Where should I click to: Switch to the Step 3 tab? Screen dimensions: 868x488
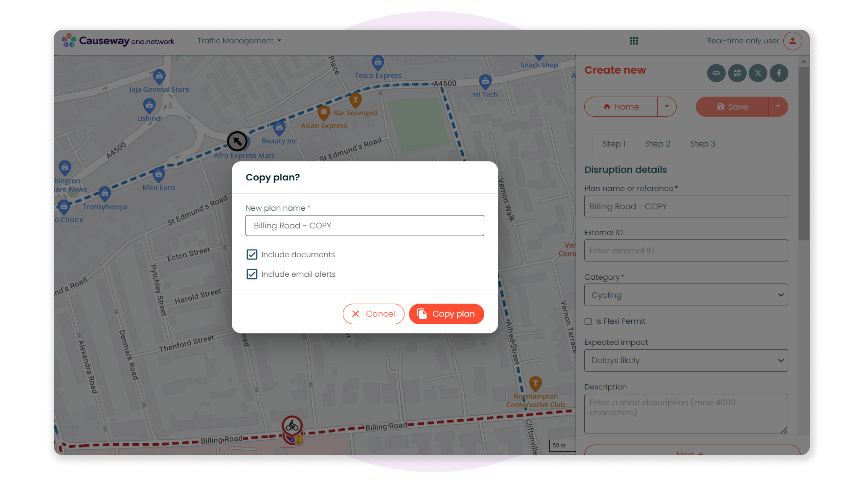pos(702,144)
